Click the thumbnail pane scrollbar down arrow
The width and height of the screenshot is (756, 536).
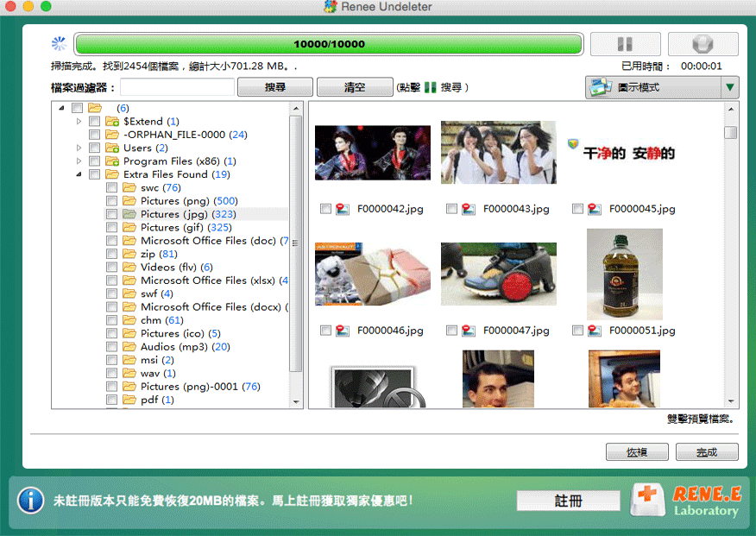coord(731,401)
